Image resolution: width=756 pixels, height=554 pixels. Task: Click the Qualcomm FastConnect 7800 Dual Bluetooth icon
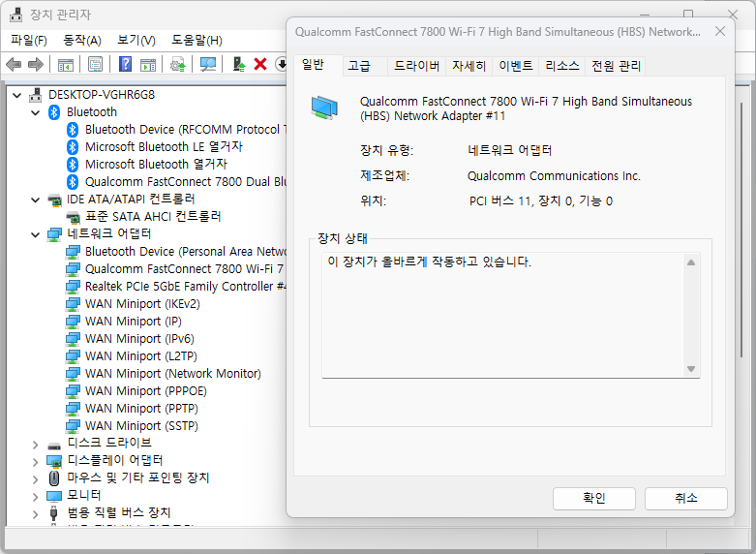[73, 182]
